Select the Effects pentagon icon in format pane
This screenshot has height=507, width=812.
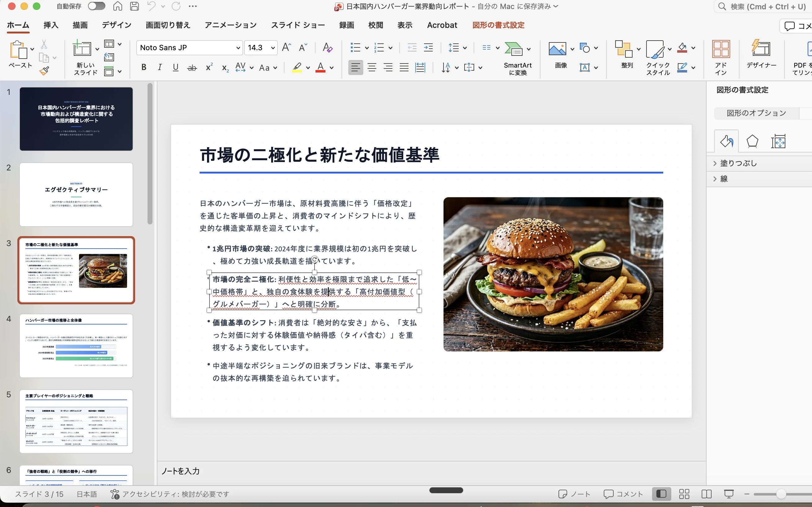click(x=752, y=141)
